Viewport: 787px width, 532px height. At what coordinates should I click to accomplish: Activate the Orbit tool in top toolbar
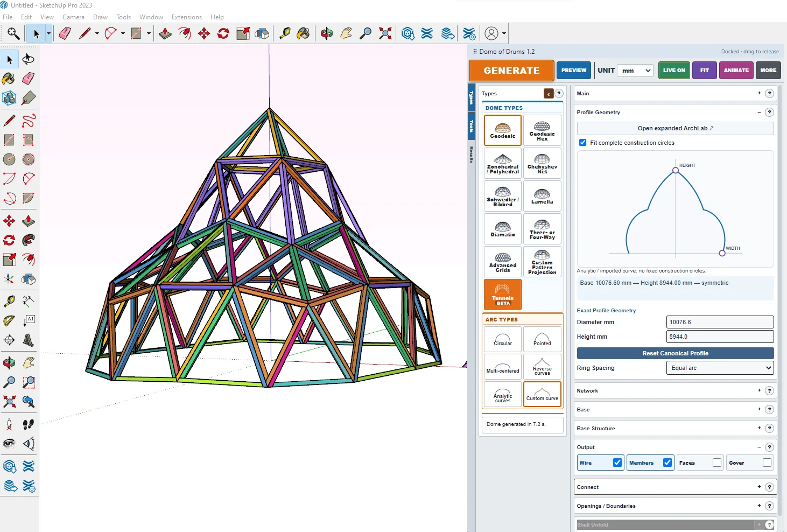point(326,33)
